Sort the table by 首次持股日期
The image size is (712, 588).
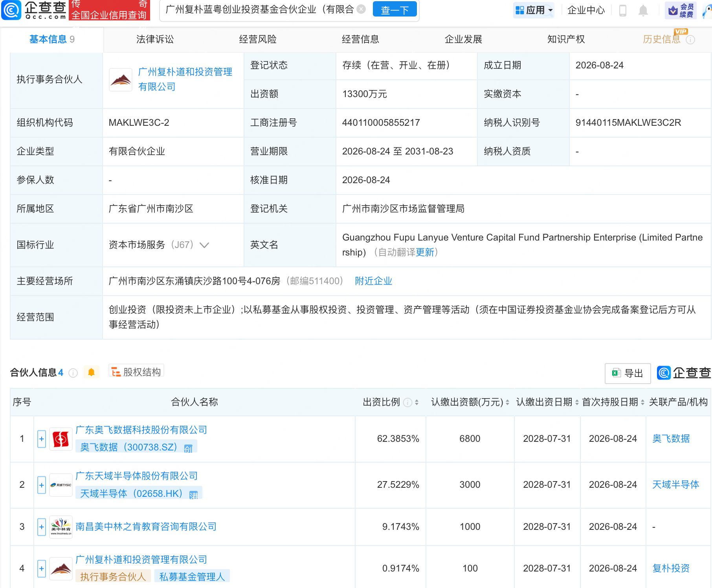pos(642,402)
